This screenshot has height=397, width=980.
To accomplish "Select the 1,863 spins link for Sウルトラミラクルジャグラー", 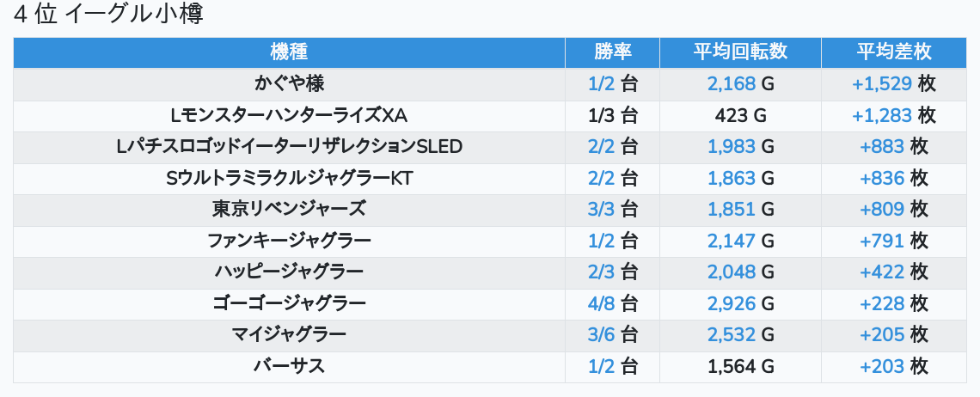I will (732, 178).
